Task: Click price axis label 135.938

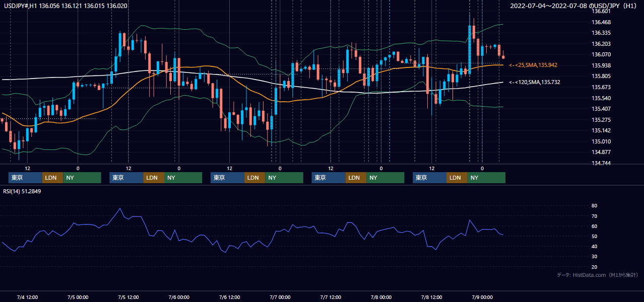Action: (x=602, y=65)
